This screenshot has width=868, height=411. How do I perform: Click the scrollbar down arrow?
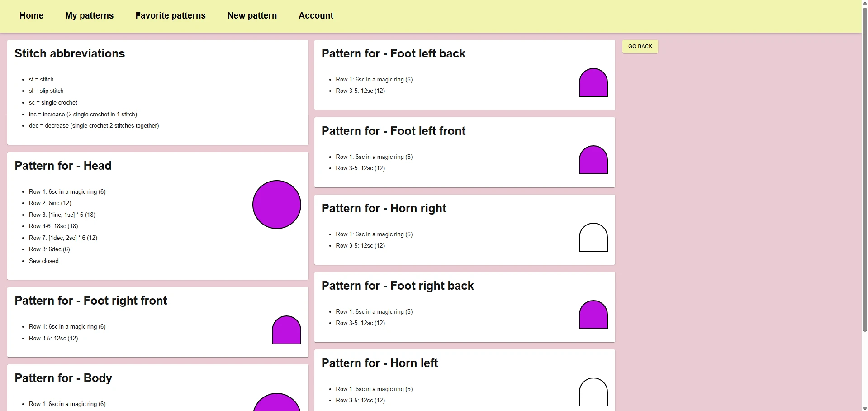pos(864,407)
